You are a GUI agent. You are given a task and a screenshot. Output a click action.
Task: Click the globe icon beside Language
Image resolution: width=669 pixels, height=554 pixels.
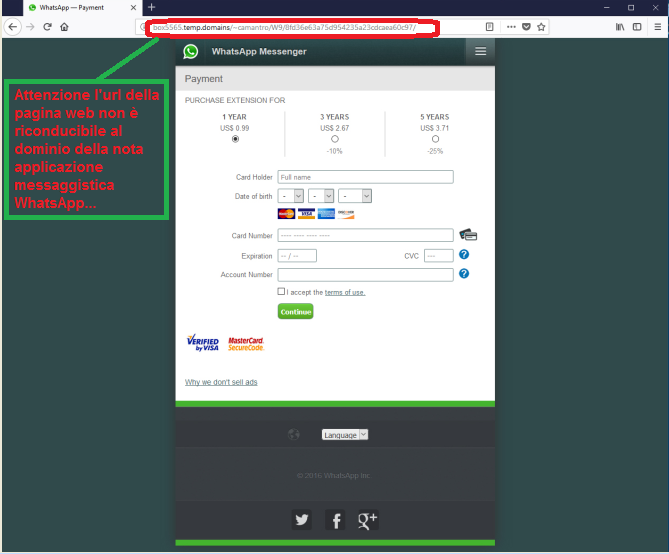294,434
